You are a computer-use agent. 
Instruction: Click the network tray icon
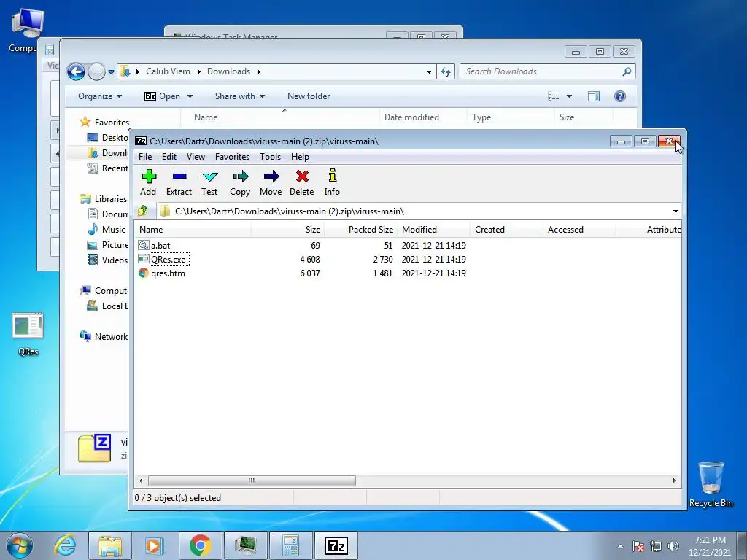656,546
